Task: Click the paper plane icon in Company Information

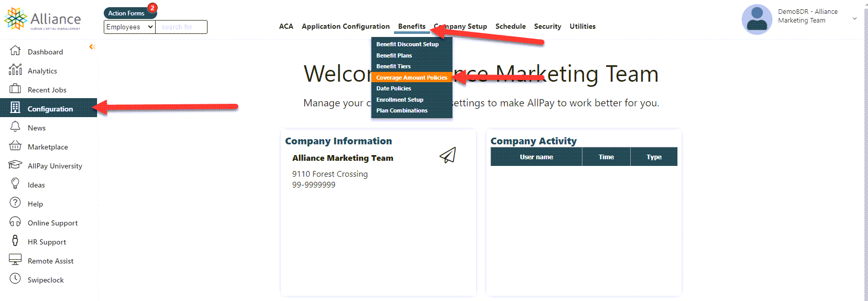Action: 448,155
